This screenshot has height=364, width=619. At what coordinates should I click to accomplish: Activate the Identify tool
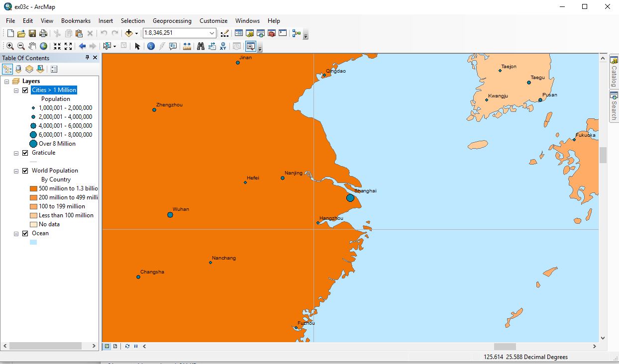coord(151,46)
